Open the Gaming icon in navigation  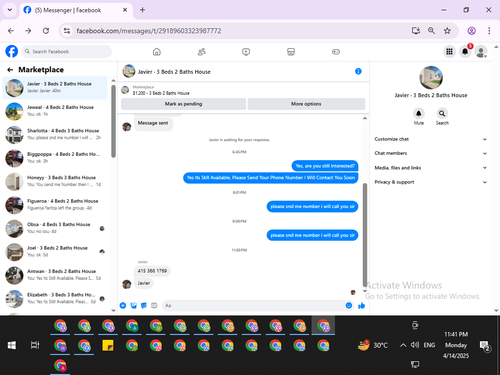coord(336,52)
